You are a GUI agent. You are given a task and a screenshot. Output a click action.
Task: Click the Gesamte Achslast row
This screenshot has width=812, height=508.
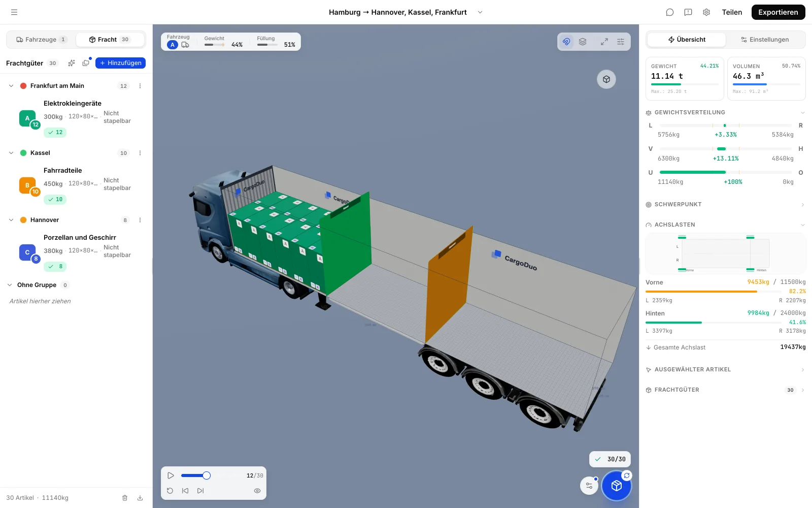pos(726,347)
